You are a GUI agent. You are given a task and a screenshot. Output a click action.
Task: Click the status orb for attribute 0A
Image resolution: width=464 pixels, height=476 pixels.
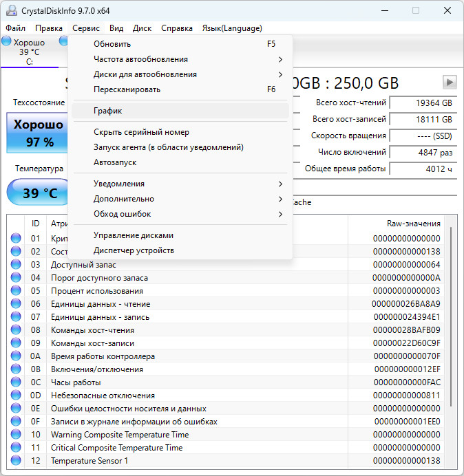(x=16, y=356)
